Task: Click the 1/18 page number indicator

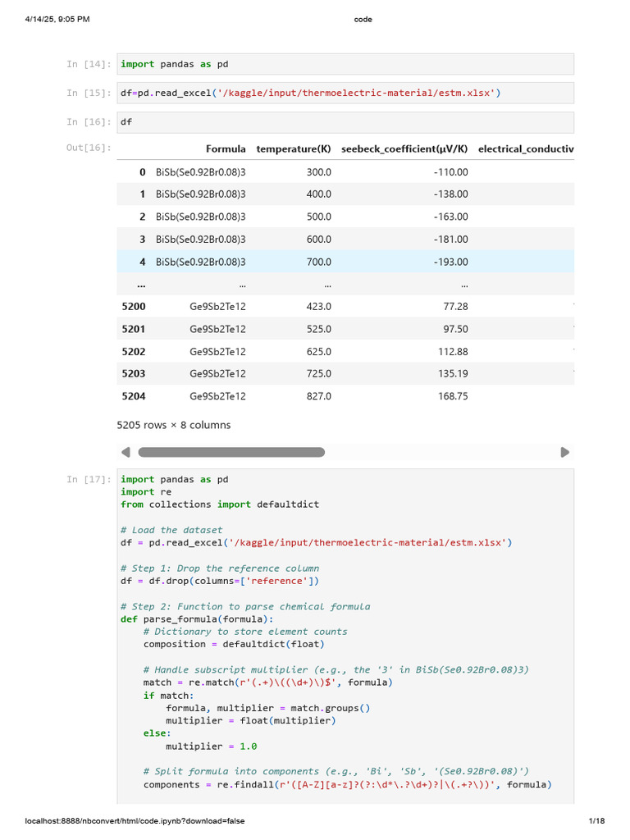Action: [x=596, y=821]
